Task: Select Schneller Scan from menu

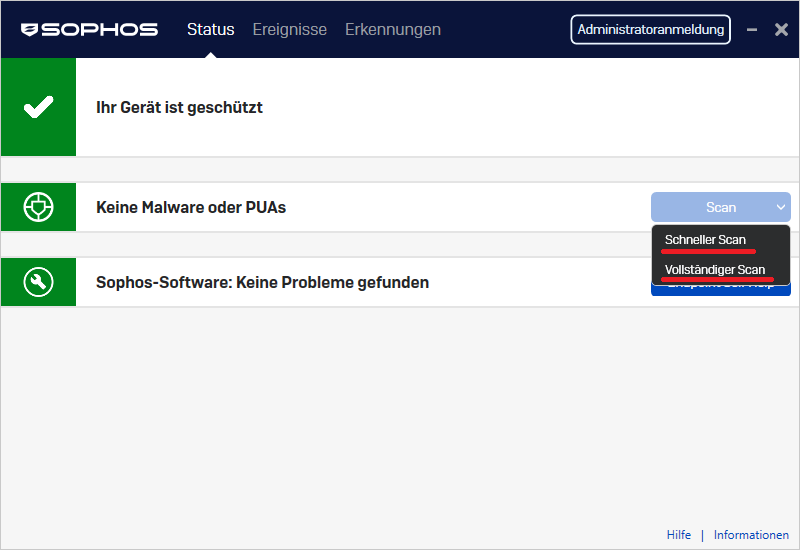Action: 720,240
